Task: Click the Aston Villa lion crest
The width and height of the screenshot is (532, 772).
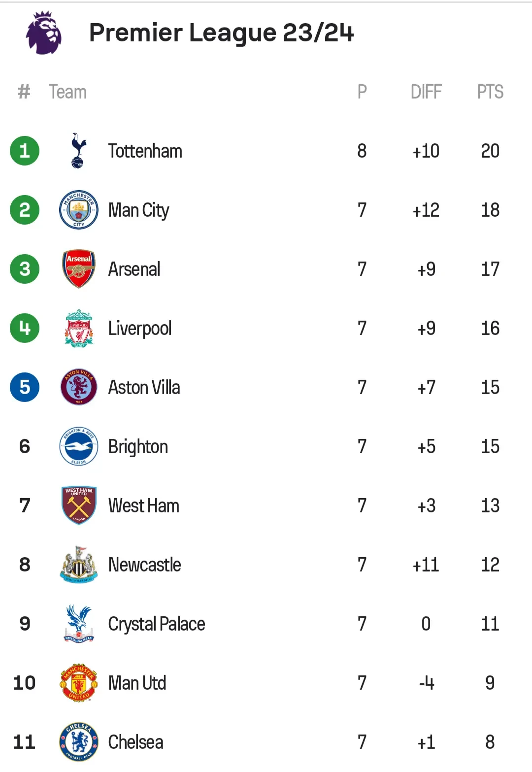Action: [x=79, y=387]
